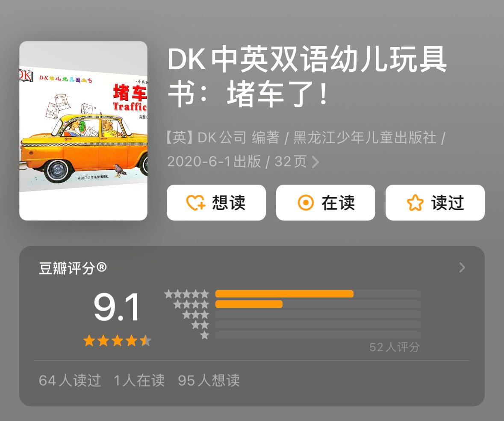Tap the five-star row icon in histogram
The height and width of the screenshot is (421, 504).
[x=187, y=294]
